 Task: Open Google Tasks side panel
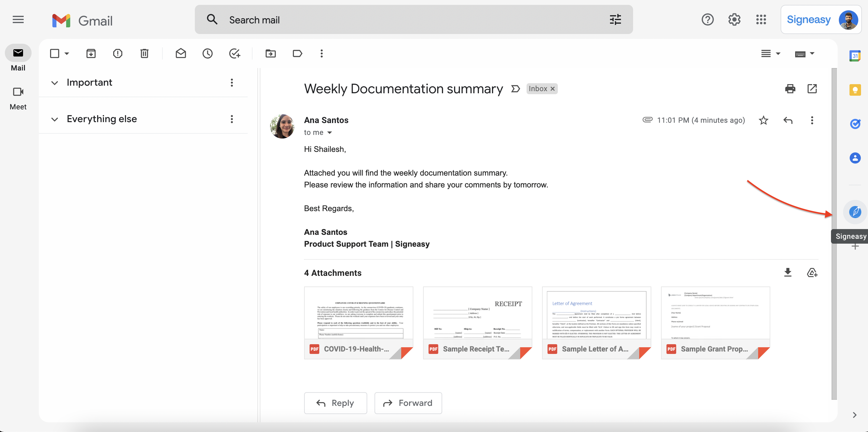[855, 124]
